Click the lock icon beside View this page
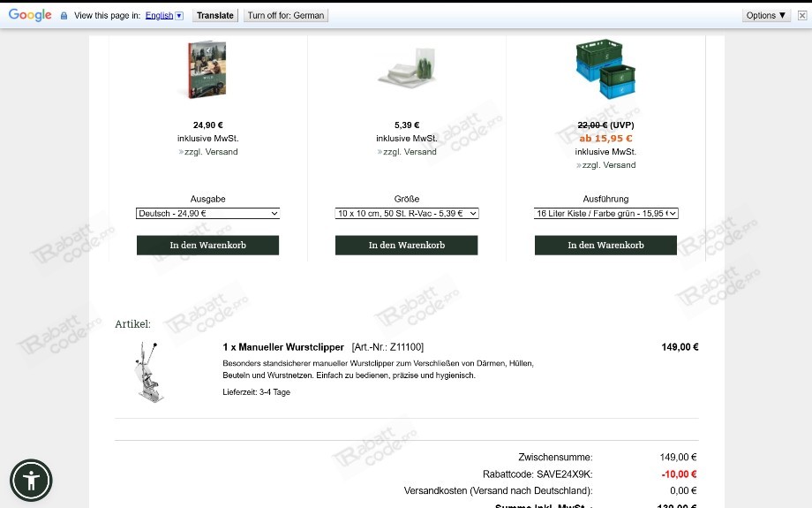 64,16
